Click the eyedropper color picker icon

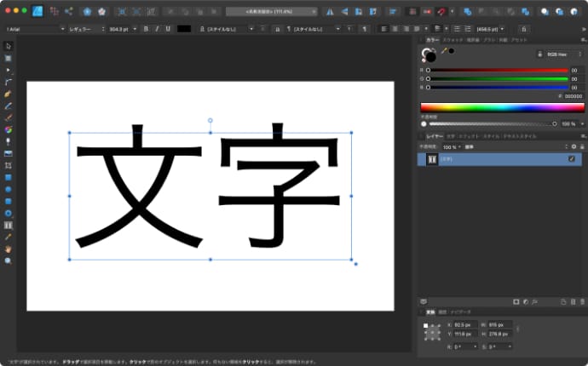[443, 51]
